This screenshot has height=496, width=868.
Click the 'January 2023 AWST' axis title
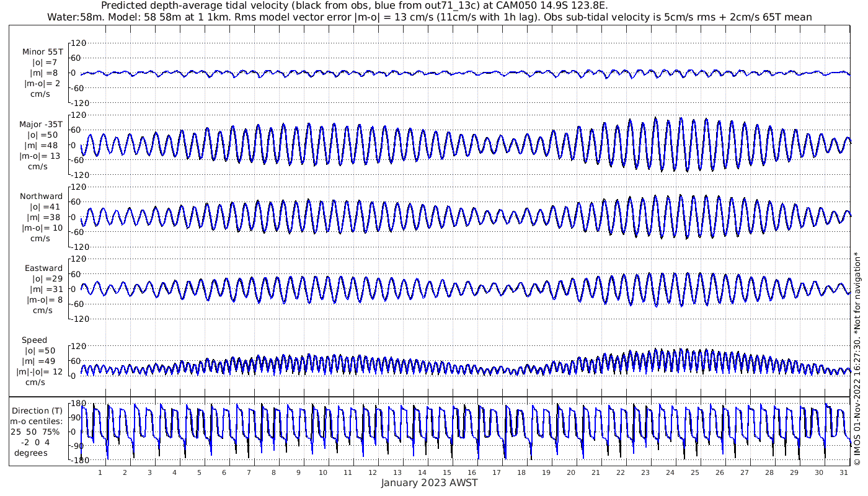[429, 483]
